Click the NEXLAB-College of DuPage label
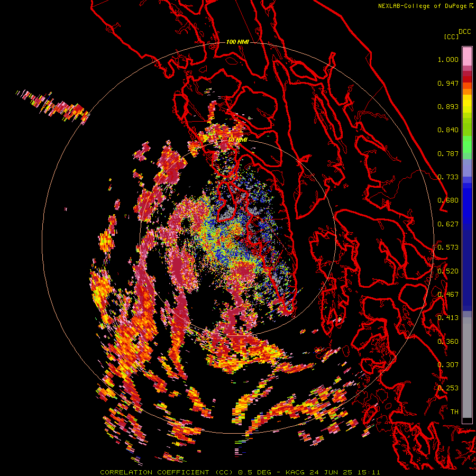 [423, 6]
